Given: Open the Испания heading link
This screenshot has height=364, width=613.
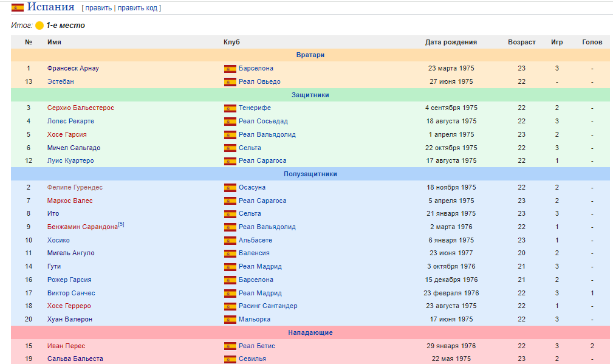Looking at the screenshot, I should pyautogui.click(x=51, y=7).
